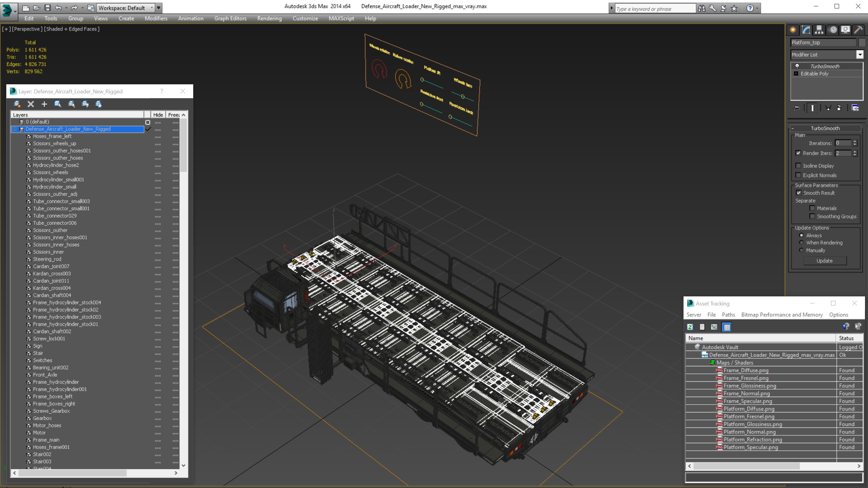
Task: Click Highlight Selected Objects' Layers icon
Action: tap(71, 104)
